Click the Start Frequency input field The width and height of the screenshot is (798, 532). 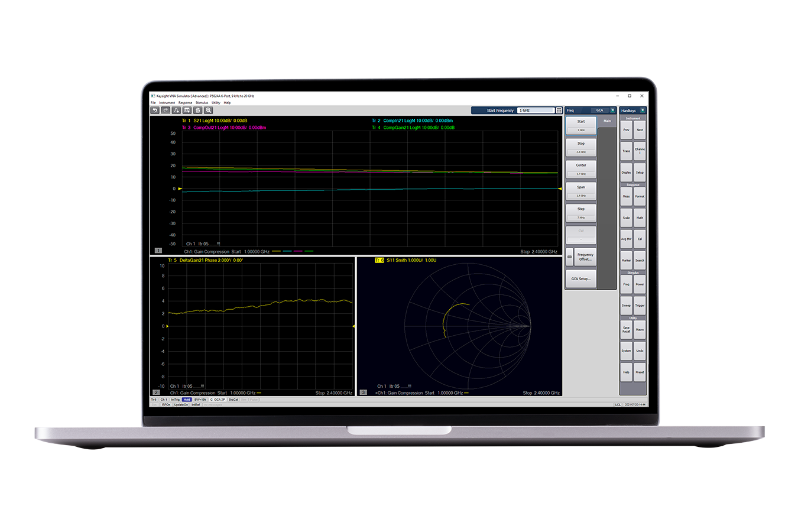535,111
